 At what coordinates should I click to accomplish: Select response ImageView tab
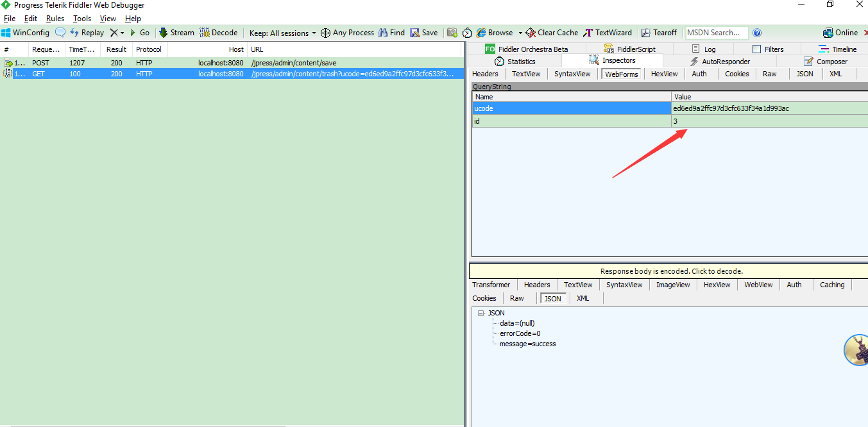coord(673,285)
